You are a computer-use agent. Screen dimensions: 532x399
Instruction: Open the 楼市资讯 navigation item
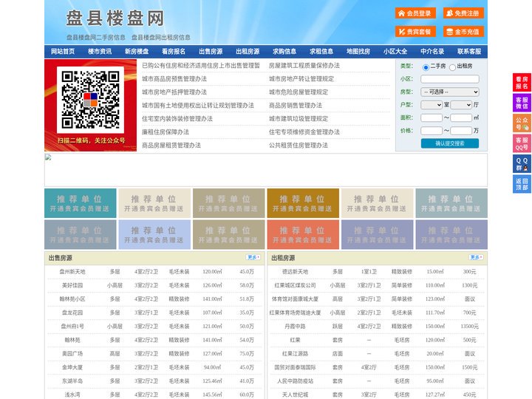(x=100, y=52)
